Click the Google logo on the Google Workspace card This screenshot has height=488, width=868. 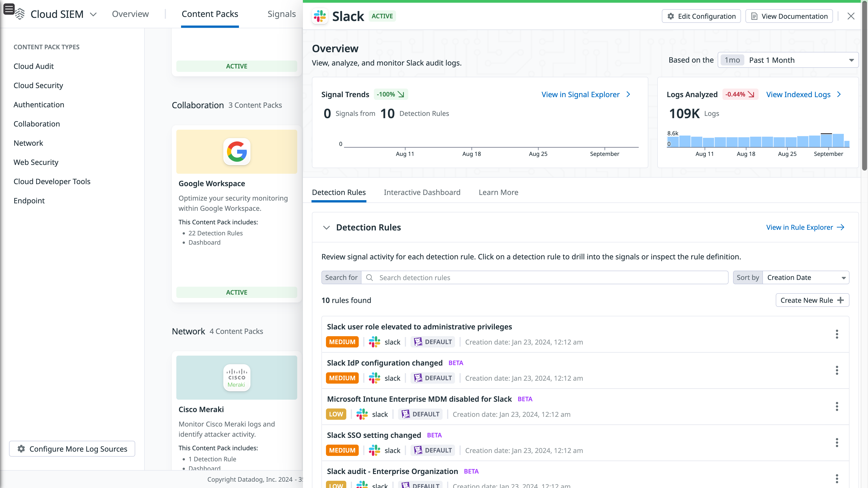[x=236, y=152]
